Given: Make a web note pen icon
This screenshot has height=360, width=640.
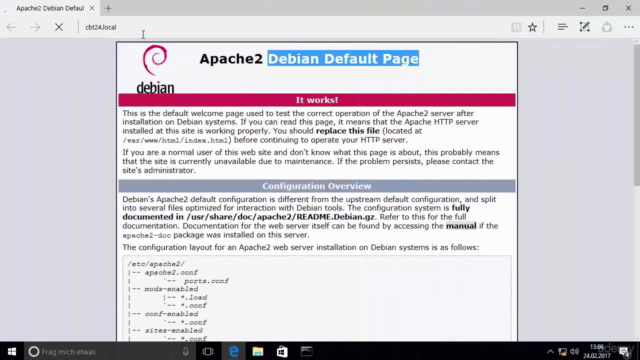Looking at the screenshot, I should tap(584, 27).
